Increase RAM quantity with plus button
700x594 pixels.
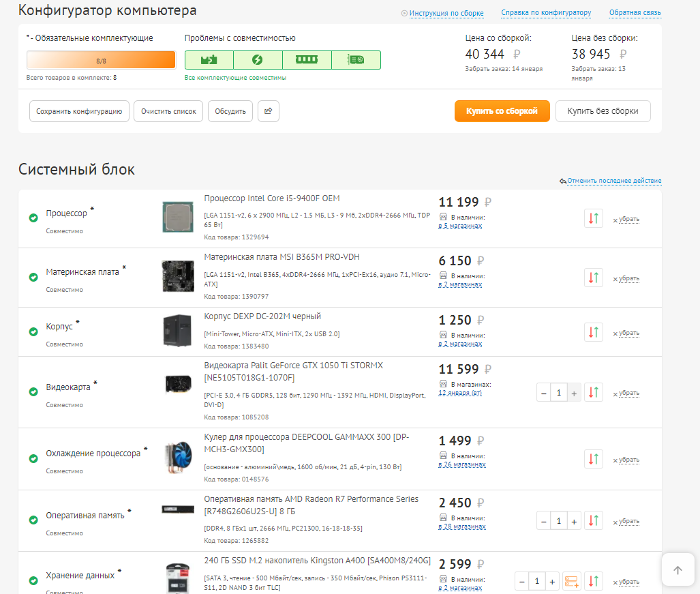tap(574, 521)
